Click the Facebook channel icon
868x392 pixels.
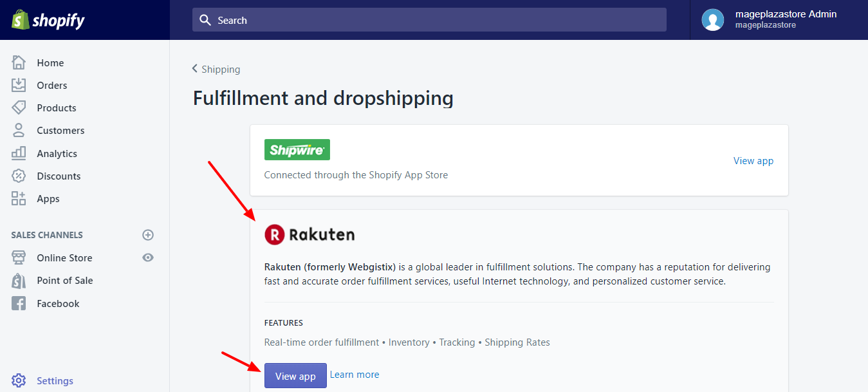click(x=19, y=303)
